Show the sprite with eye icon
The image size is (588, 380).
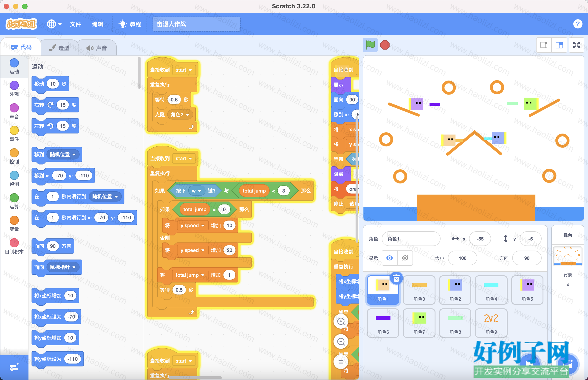(x=390, y=258)
